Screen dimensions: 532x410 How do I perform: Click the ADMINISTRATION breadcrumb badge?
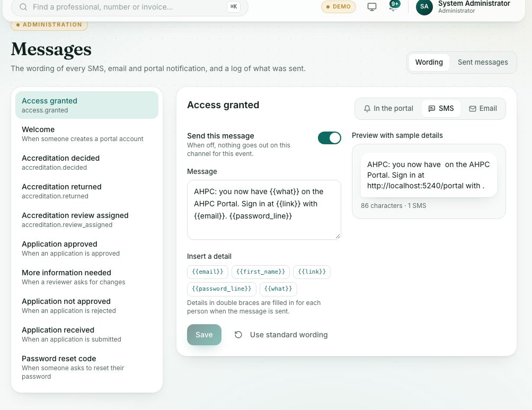(49, 25)
